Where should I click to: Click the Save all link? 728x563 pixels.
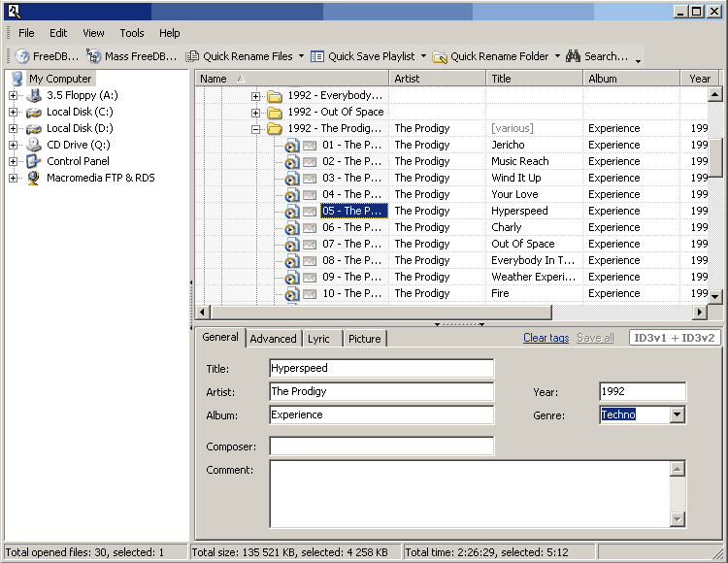(x=595, y=338)
